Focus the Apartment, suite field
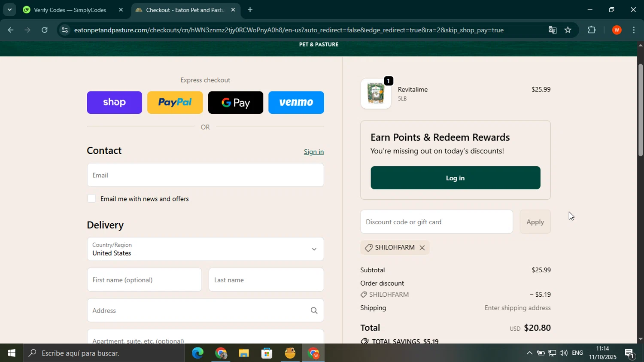 tap(205, 337)
